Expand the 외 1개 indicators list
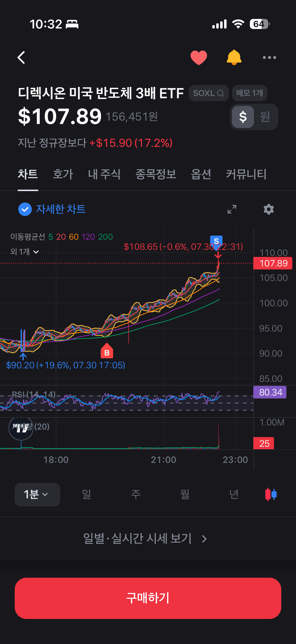Image resolution: width=296 pixels, height=644 pixels. click(25, 252)
